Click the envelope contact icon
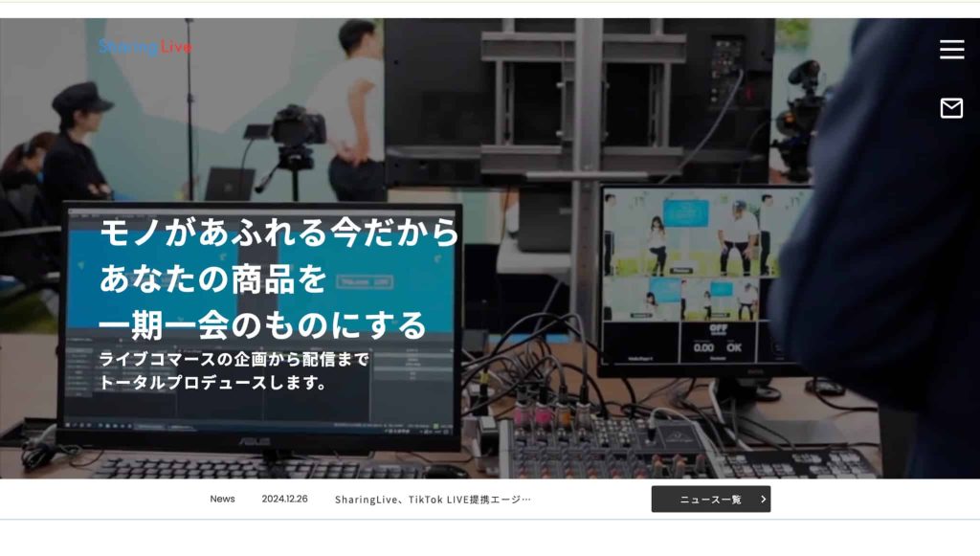Image resolution: width=980 pixels, height=556 pixels. tap(951, 108)
